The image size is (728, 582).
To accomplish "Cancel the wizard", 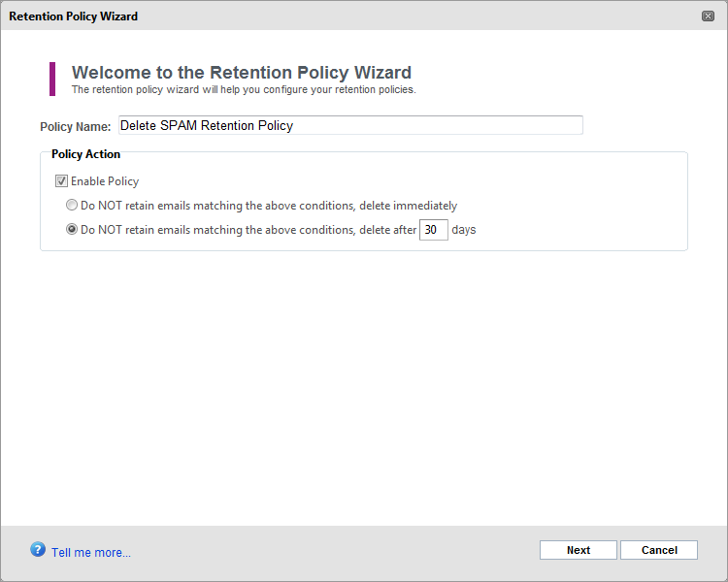I will [659, 550].
